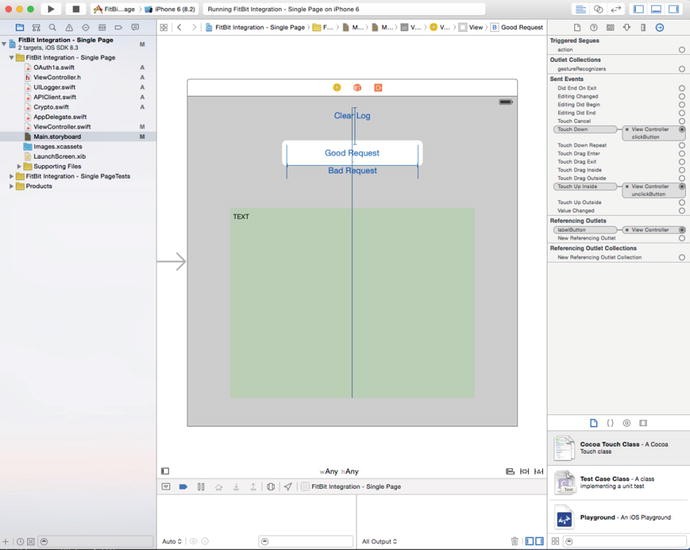Click connection circle for Touch Up Outside

[x=682, y=202]
